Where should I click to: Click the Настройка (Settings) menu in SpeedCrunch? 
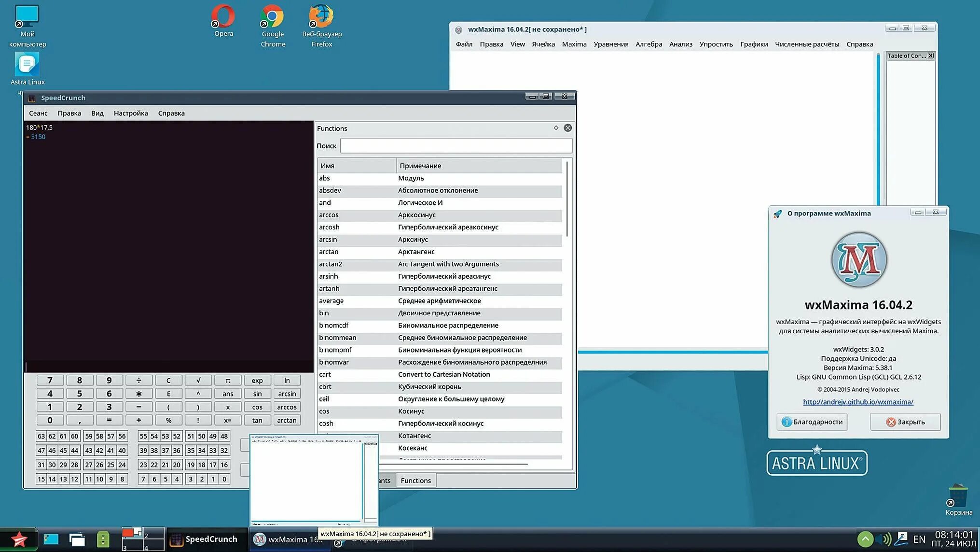(131, 113)
